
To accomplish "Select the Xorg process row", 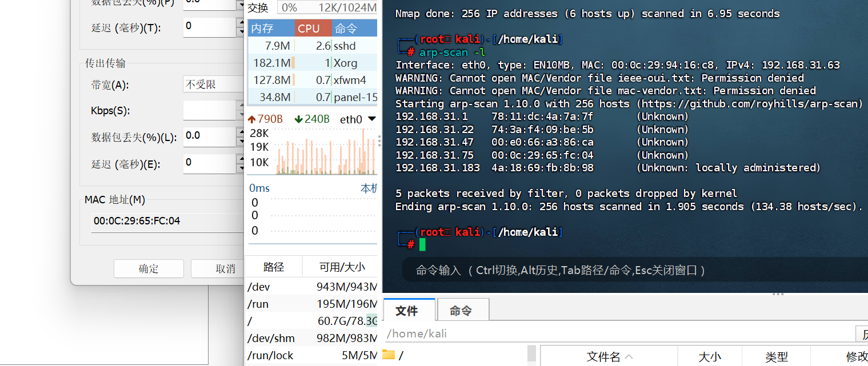I will (x=312, y=63).
